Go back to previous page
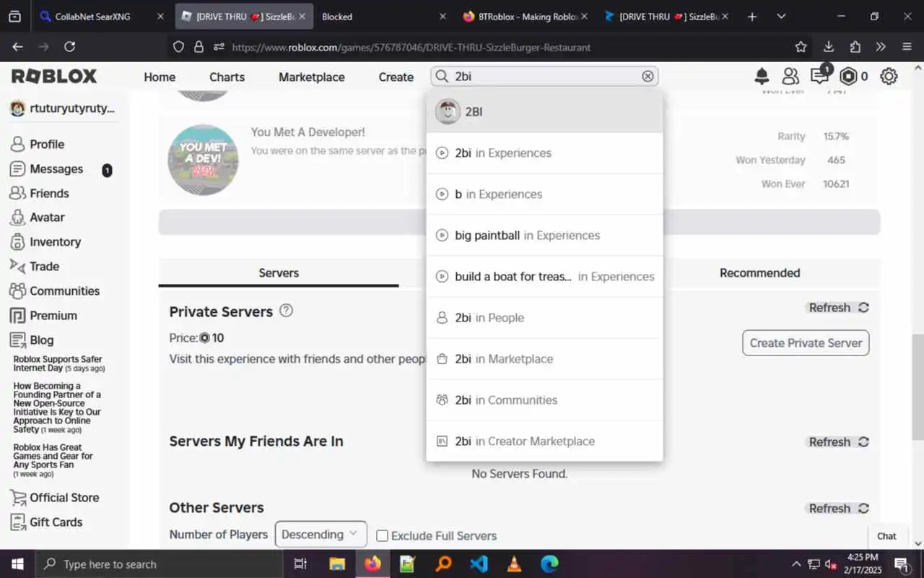Screen dimensions: 924x578 pos(17,47)
